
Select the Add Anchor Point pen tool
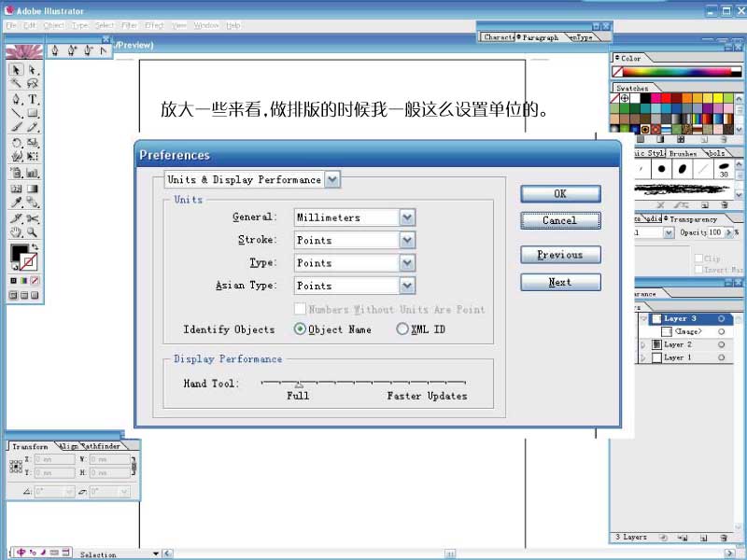(x=72, y=50)
